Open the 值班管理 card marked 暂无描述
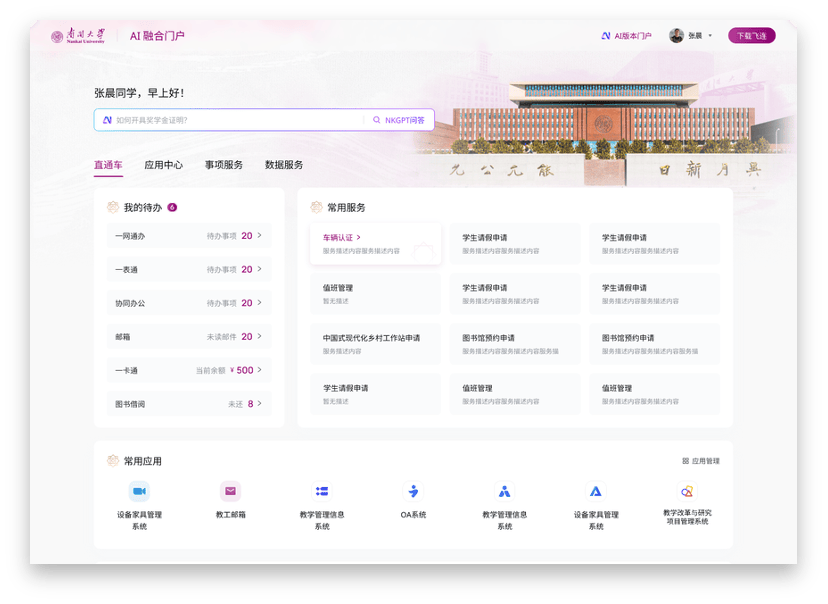Viewport: 828px width, 604px height. coord(375,294)
